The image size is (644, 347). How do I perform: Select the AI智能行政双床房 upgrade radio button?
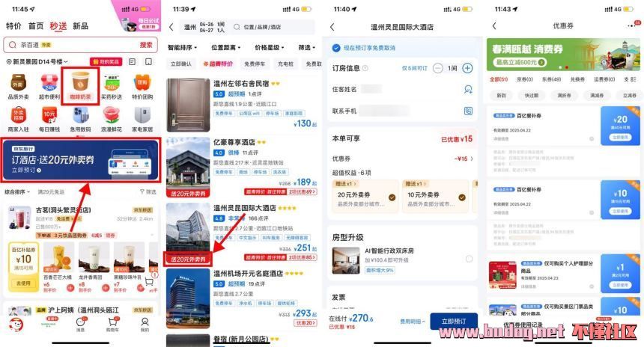click(x=469, y=259)
